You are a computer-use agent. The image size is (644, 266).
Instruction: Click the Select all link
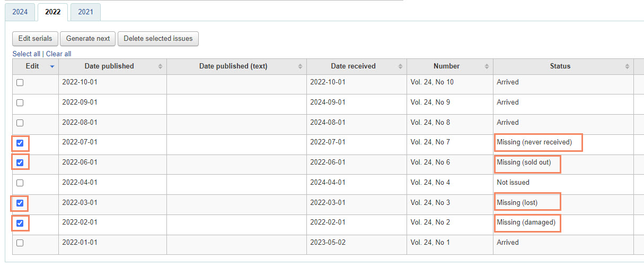(x=26, y=54)
